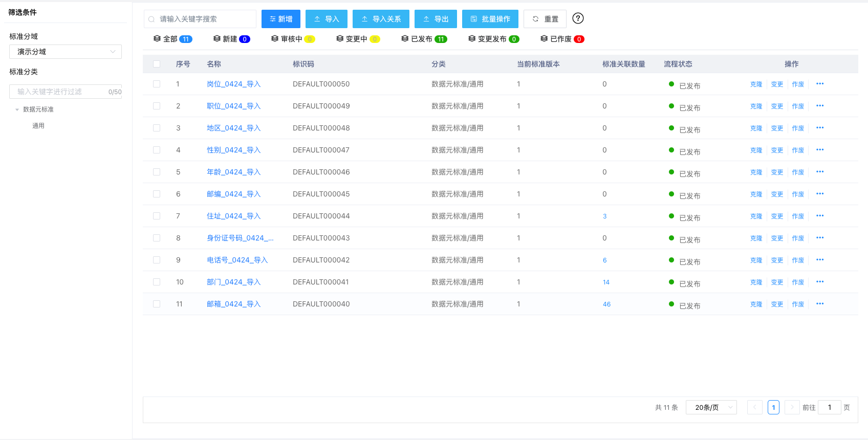Open the 标准分域 dropdown showing 演示分域
This screenshot has width=868, height=440.
coord(66,52)
